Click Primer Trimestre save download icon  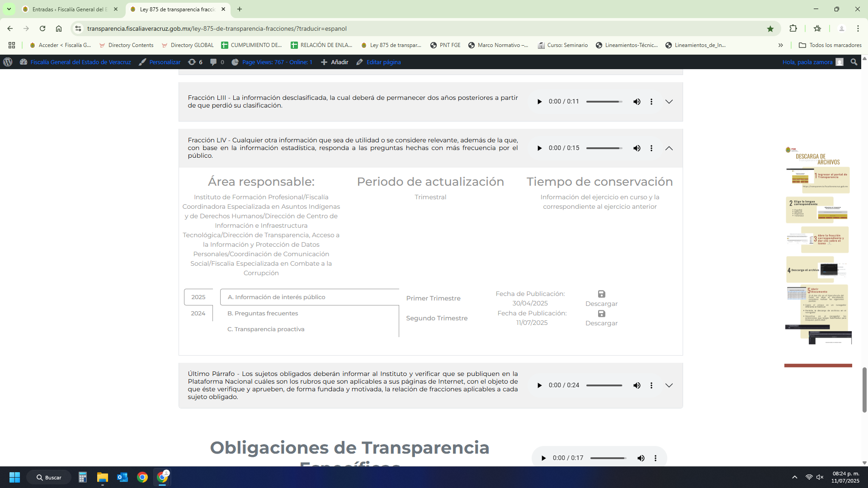coord(601,294)
